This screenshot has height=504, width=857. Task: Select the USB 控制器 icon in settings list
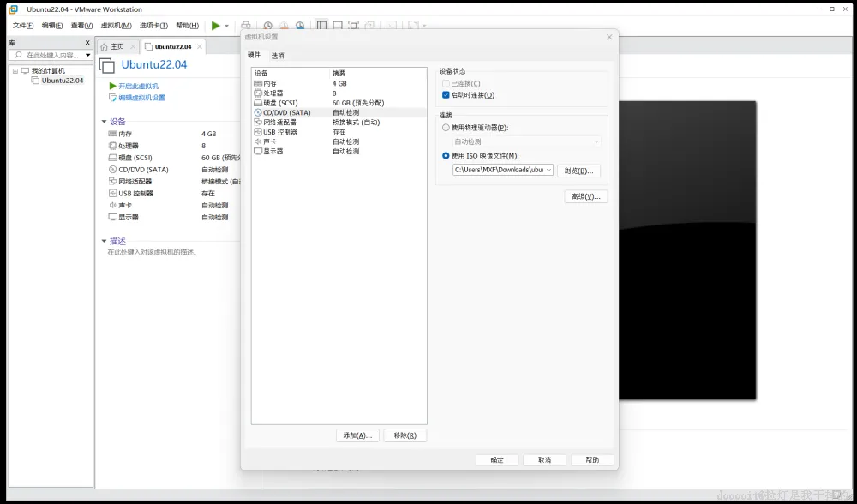pos(258,132)
